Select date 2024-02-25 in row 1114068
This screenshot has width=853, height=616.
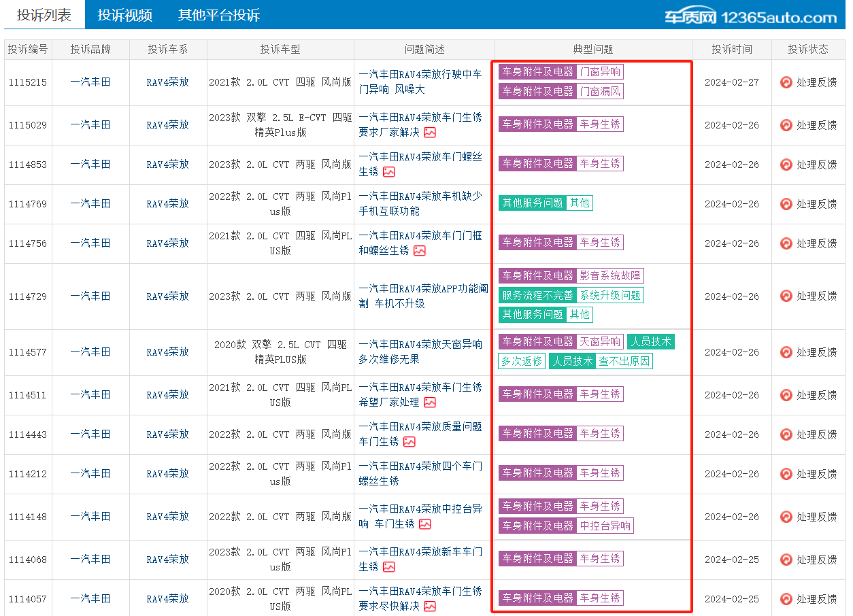click(732, 560)
